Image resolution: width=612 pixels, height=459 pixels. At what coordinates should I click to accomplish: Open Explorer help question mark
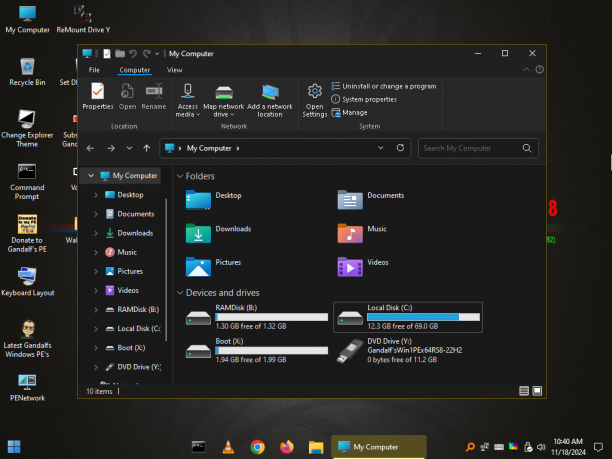click(x=539, y=69)
